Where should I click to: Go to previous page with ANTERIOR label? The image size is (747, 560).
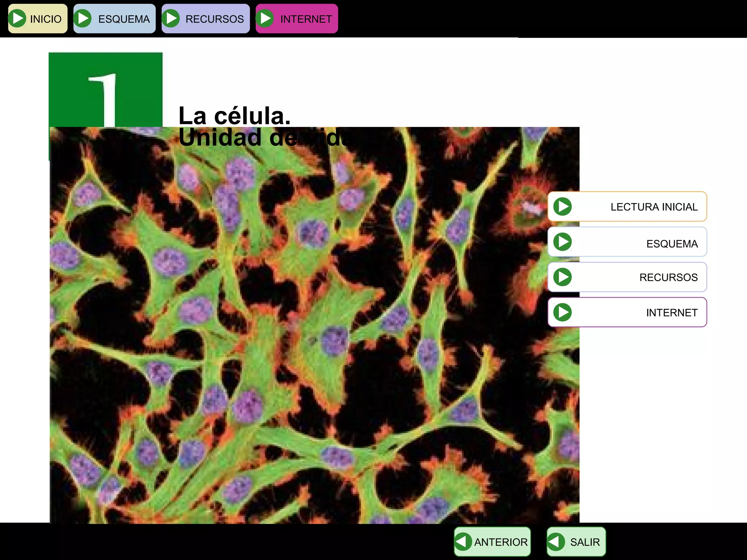point(500,542)
